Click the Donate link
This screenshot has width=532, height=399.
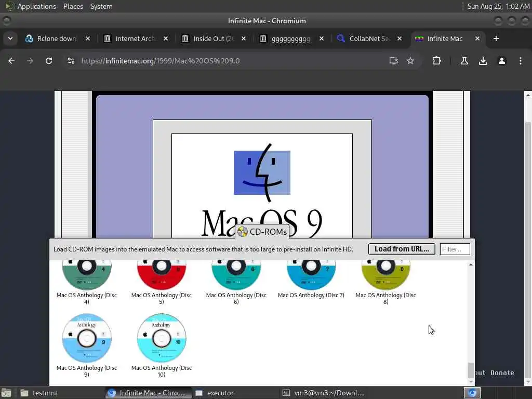502,373
